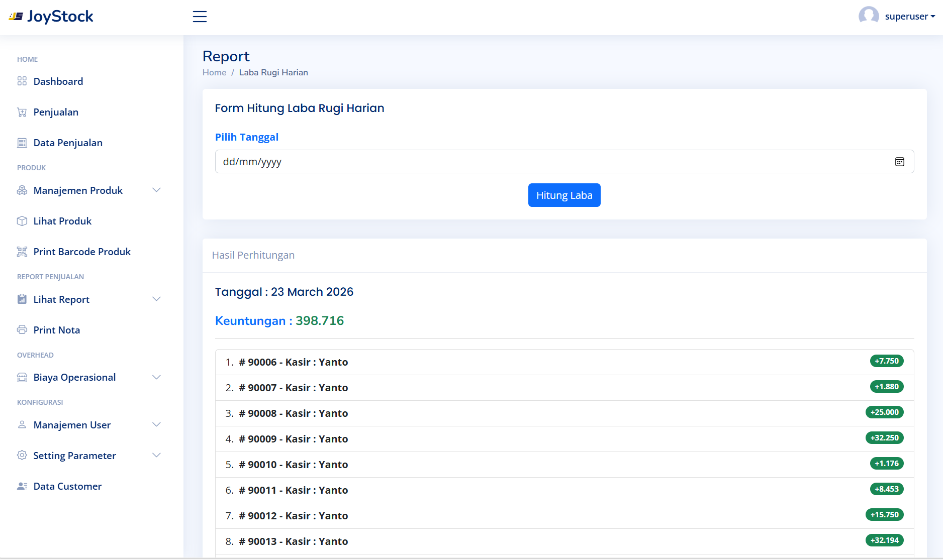Select transaction # 90013 row
Viewport: 943px width, 560px height.
pos(564,541)
